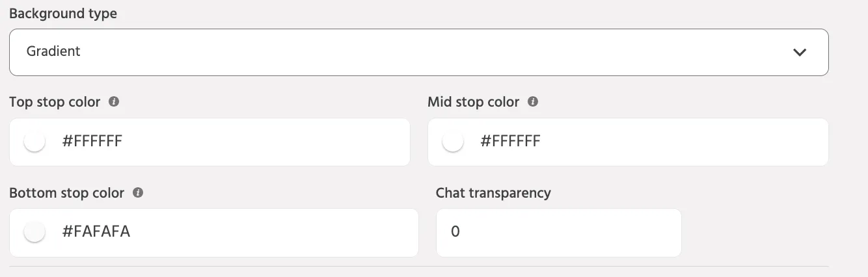868x277 pixels.
Task: Show info tooltip for Bottom stop color
Action: pos(137,193)
